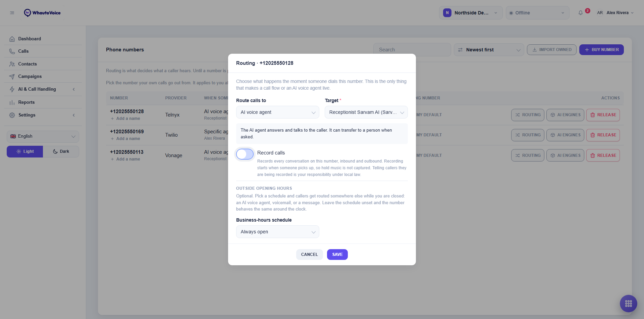Click the AR avatar initials

(x=600, y=13)
